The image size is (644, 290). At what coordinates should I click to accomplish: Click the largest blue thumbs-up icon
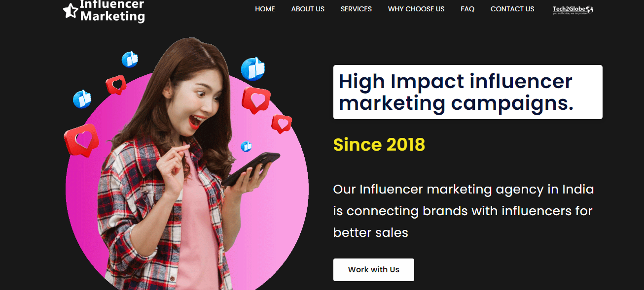pyautogui.click(x=253, y=68)
